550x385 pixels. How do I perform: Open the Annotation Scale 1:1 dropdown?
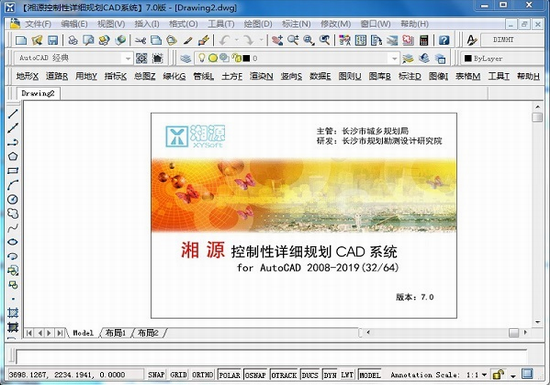coord(484,375)
